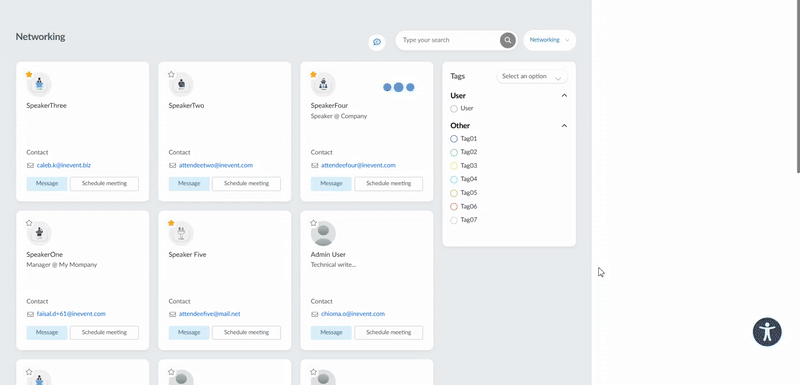Select the Tag03 filter
Screen dimensions: 800x385
pyautogui.click(x=454, y=166)
